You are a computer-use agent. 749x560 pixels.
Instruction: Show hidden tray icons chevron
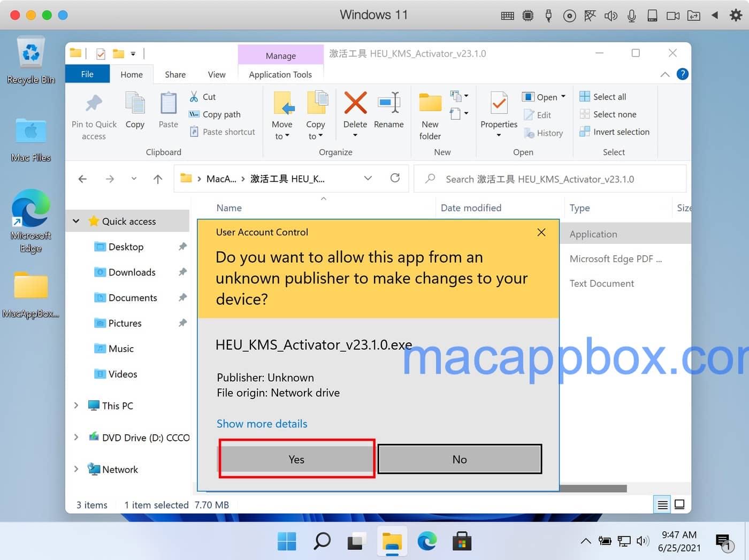coord(586,541)
